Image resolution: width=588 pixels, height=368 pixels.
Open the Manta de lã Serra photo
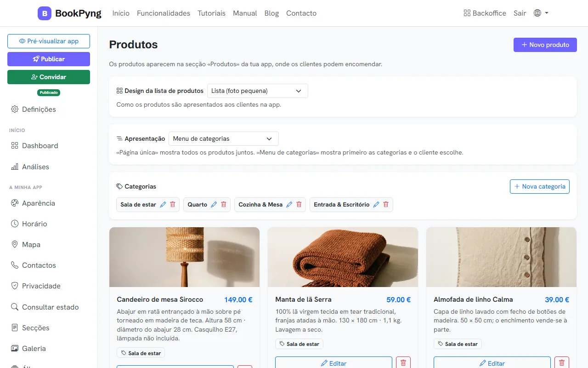(x=343, y=257)
